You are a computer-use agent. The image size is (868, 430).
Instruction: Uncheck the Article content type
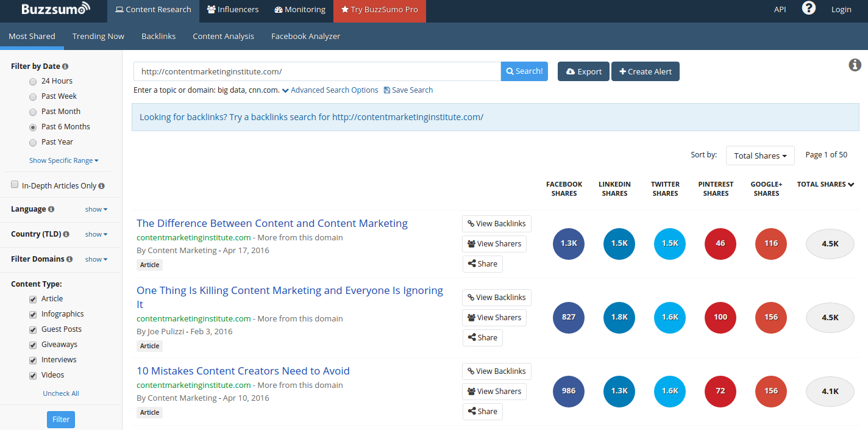coord(33,299)
